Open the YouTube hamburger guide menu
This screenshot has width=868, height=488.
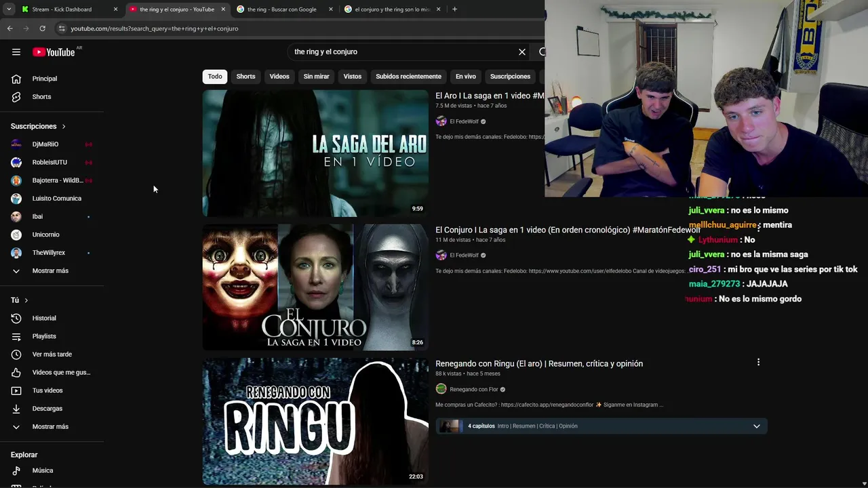16,52
